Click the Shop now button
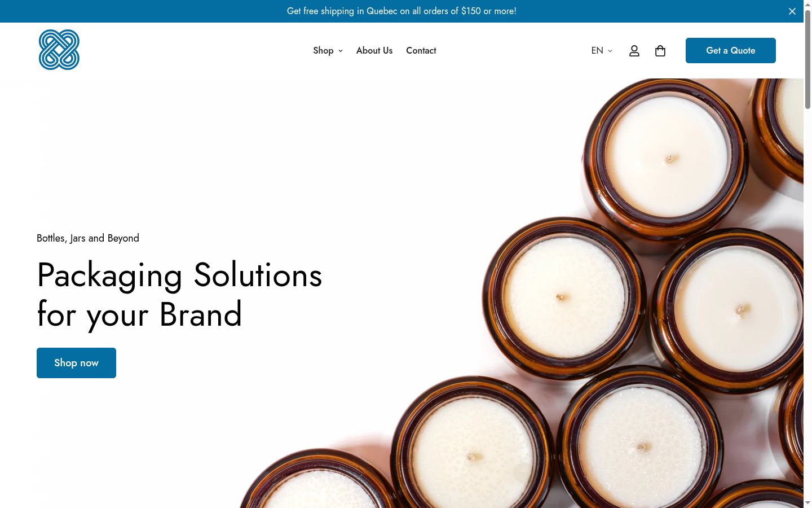The image size is (812, 508). [x=76, y=363]
